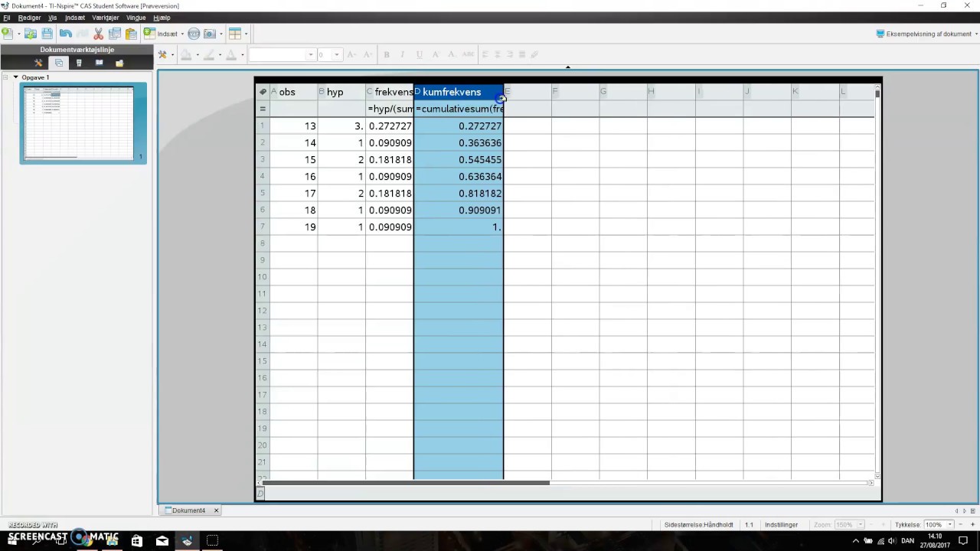
Task: Undo the last action
Action: point(66,34)
